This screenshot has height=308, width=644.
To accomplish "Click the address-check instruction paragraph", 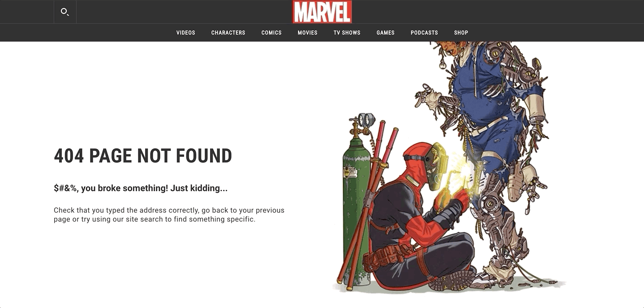I will click(x=169, y=214).
